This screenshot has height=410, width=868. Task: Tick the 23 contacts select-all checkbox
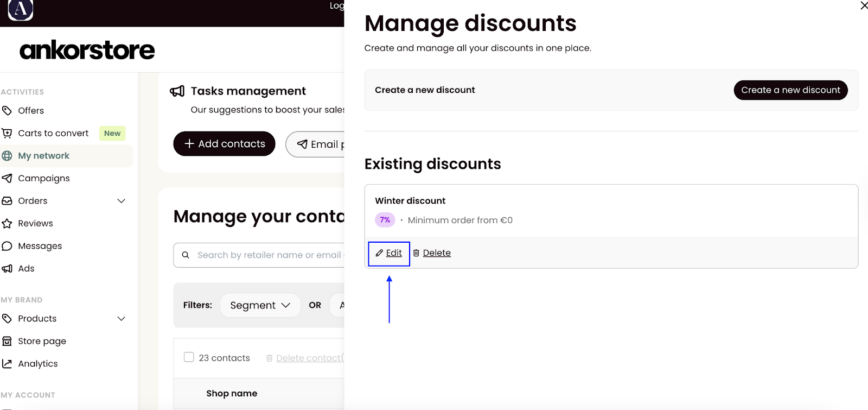pyautogui.click(x=189, y=357)
